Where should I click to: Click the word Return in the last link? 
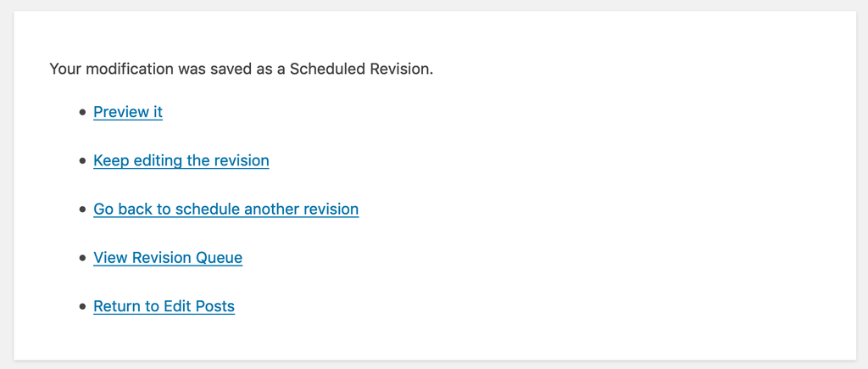coord(118,306)
